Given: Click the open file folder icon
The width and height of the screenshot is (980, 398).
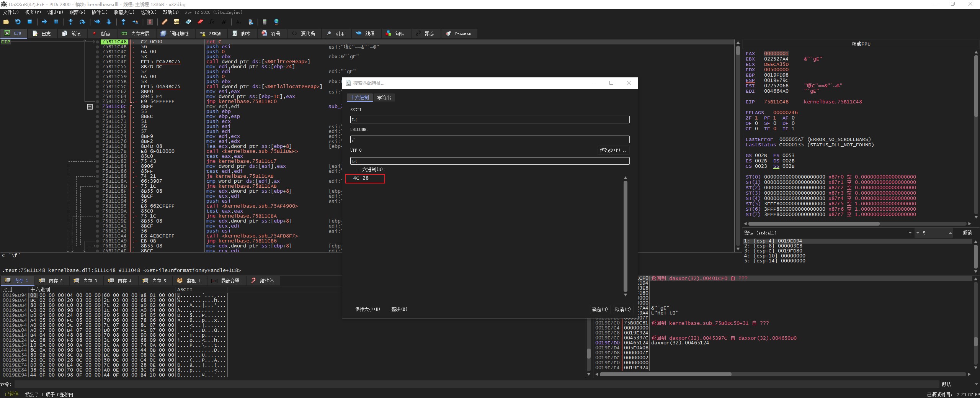Looking at the screenshot, I should point(6,22).
